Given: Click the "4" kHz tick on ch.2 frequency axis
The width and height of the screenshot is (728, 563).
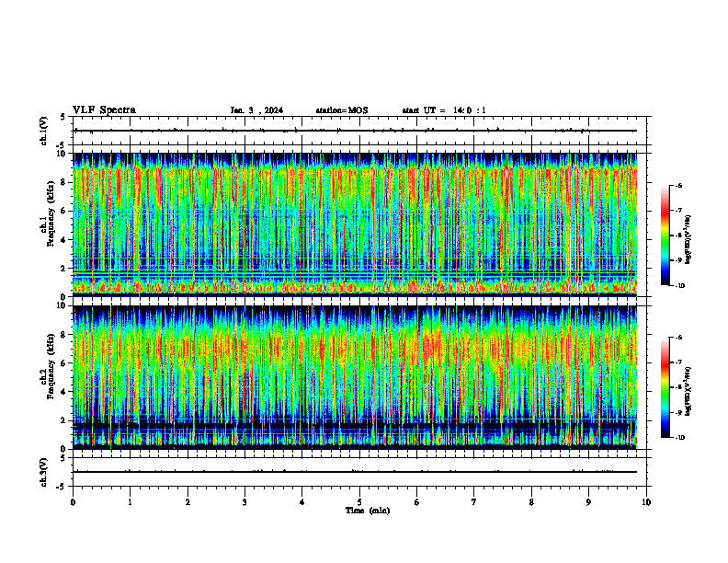Looking at the screenshot, I should tap(64, 392).
